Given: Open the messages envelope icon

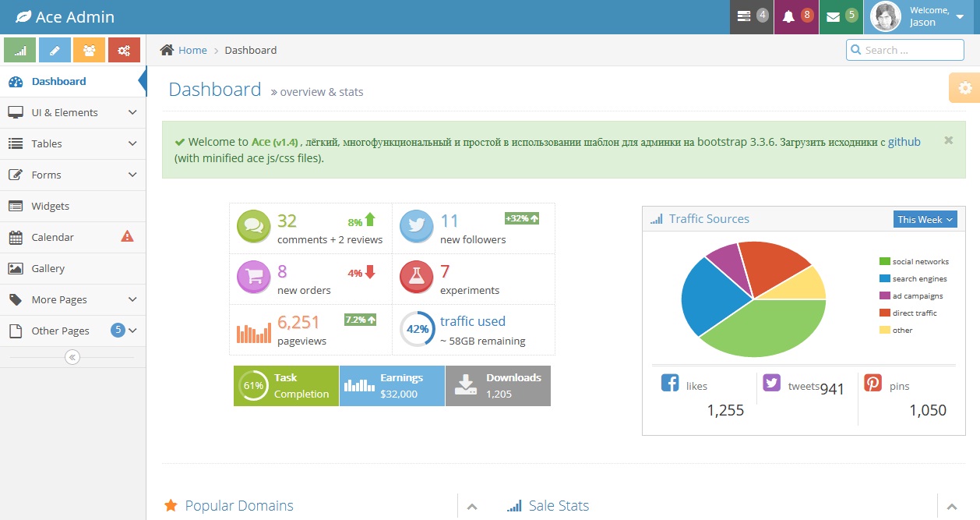Looking at the screenshot, I should pyautogui.click(x=841, y=16).
